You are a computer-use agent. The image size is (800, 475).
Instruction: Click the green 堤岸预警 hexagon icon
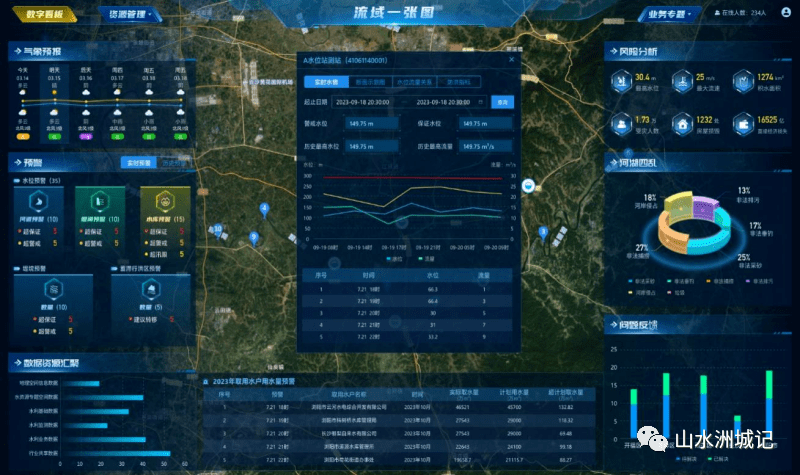pyautogui.click(x=99, y=202)
